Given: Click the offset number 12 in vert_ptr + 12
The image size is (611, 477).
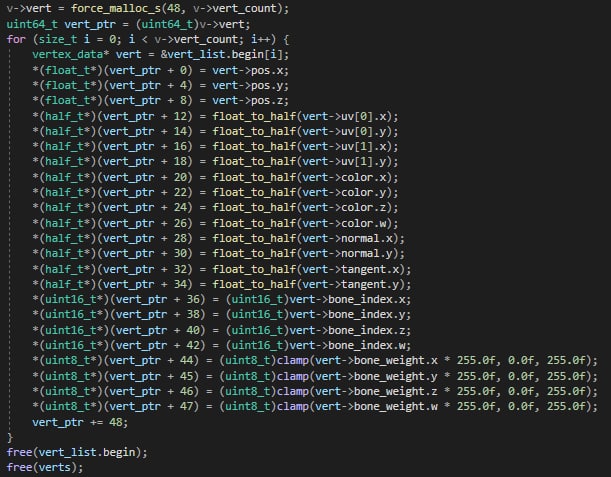Looking at the screenshot, I should [x=180, y=116].
